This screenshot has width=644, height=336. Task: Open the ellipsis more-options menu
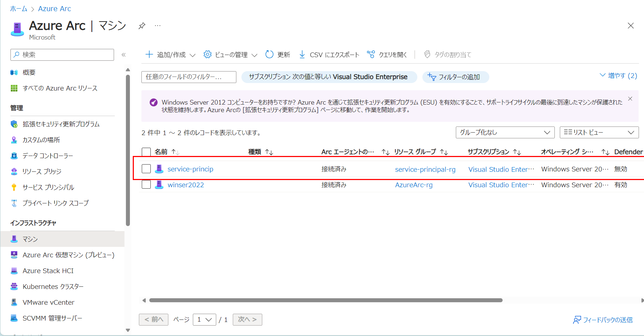(158, 26)
